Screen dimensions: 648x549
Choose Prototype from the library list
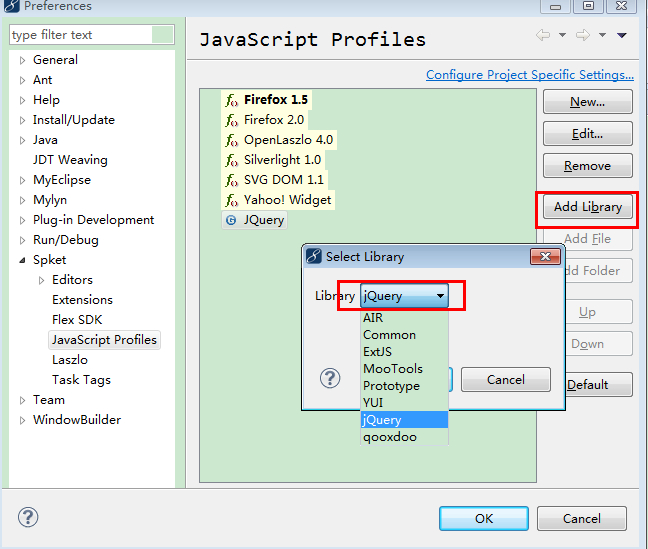404,386
